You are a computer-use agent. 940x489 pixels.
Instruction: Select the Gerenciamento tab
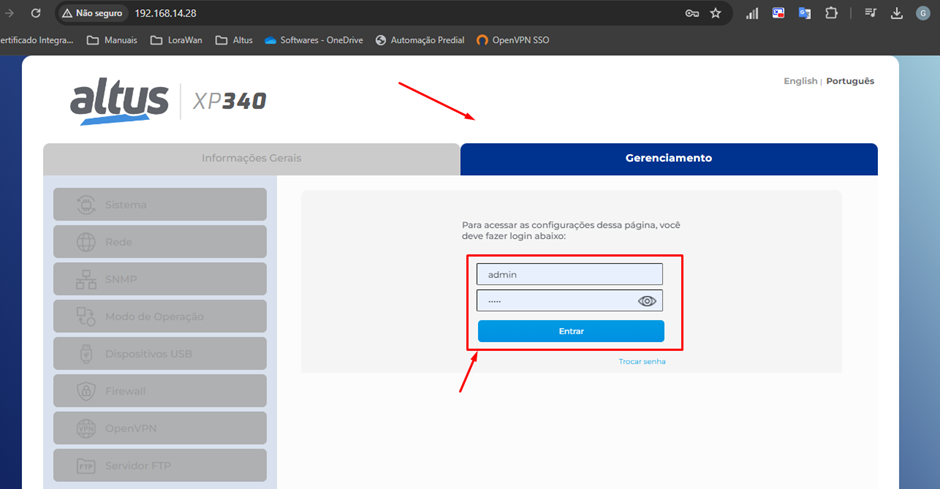click(x=668, y=159)
